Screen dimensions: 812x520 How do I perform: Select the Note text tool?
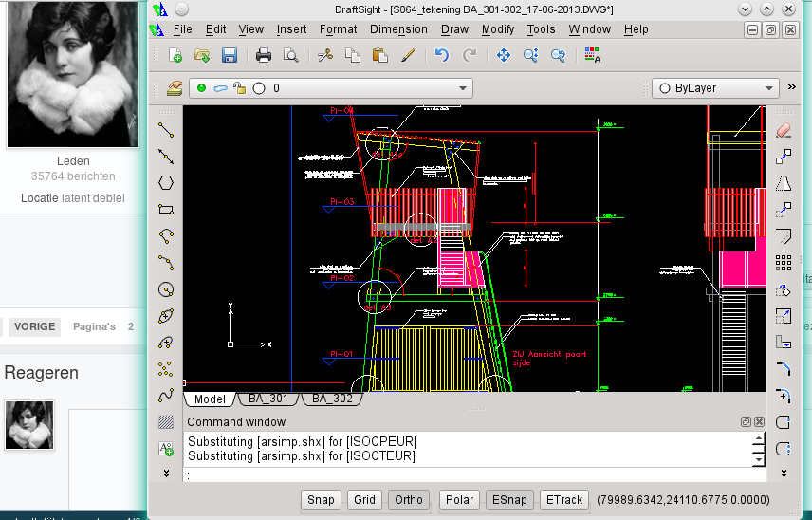[166, 449]
